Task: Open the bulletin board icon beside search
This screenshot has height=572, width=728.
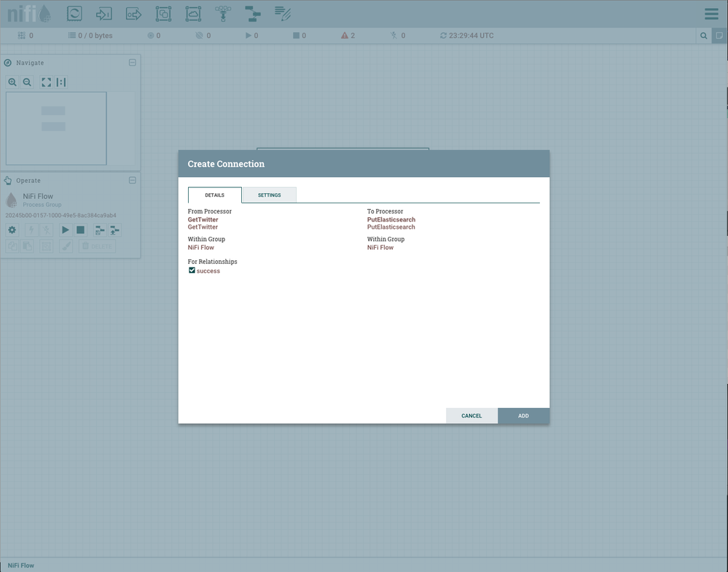Action: pyautogui.click(x=720, y=36)
